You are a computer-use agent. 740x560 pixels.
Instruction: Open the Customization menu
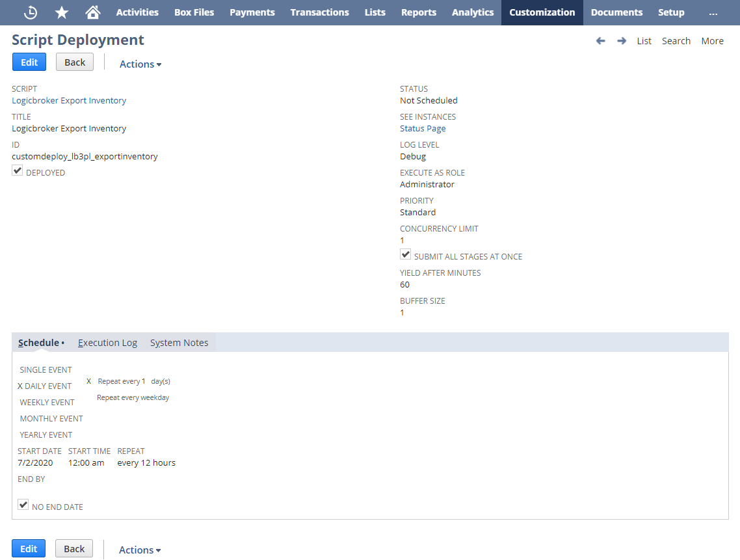[x=542, y=12]
